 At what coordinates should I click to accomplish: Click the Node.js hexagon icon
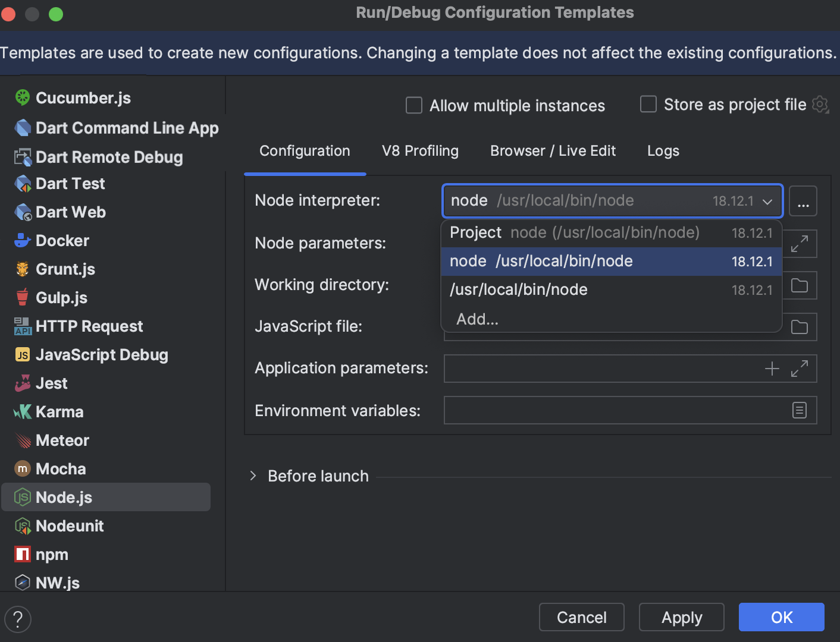pyautogui.click(x=23, y=497)
